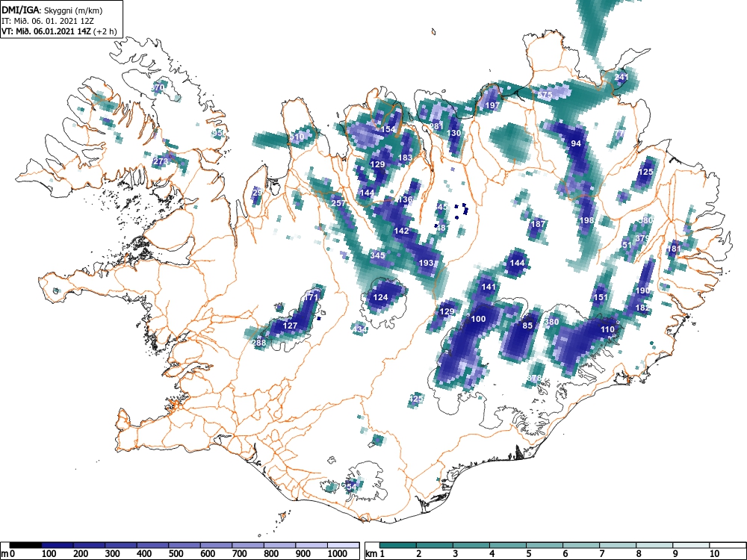Click the 288 visibility value on the map
The height and width of the screenshot is (560, 747).
(258, 343)
